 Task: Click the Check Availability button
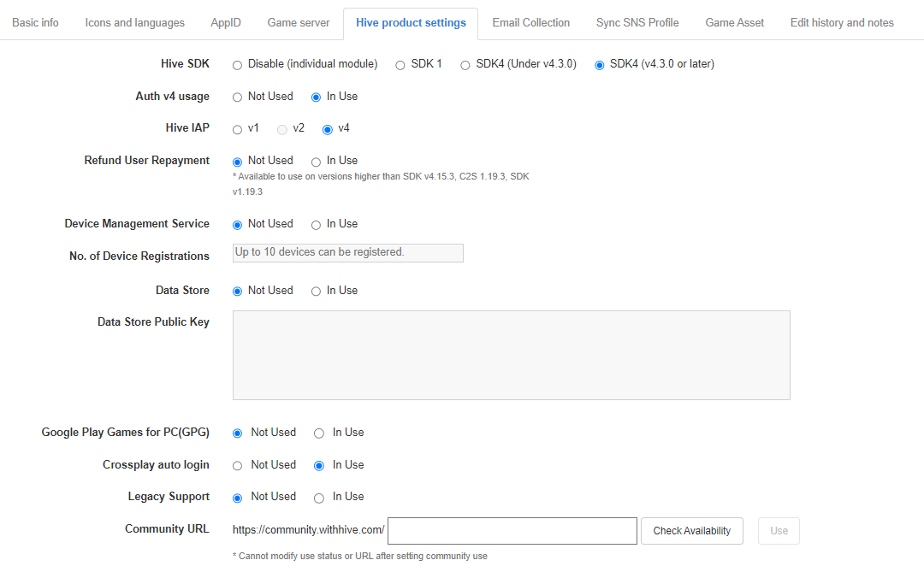[692, 531]
